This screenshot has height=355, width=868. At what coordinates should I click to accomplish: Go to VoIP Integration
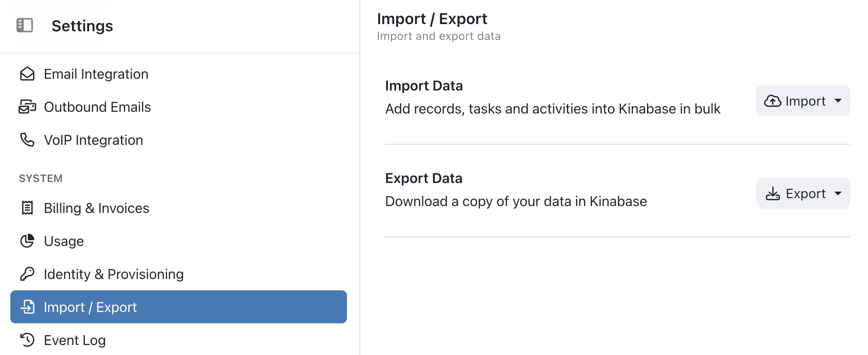pos(179,140)
